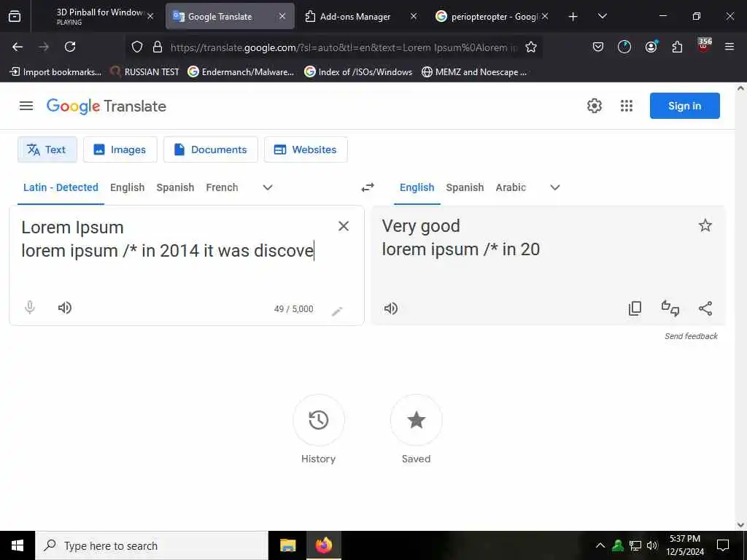The width and height of the screenshot is (747, 560).
Task: Open Firefox View icon
Action: coord(15,17)
